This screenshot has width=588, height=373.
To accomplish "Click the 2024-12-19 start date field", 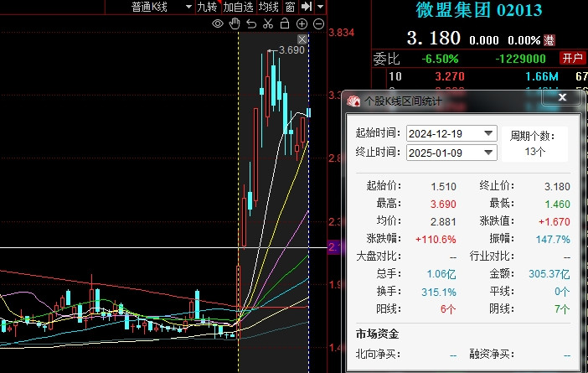I will [451, 133].
